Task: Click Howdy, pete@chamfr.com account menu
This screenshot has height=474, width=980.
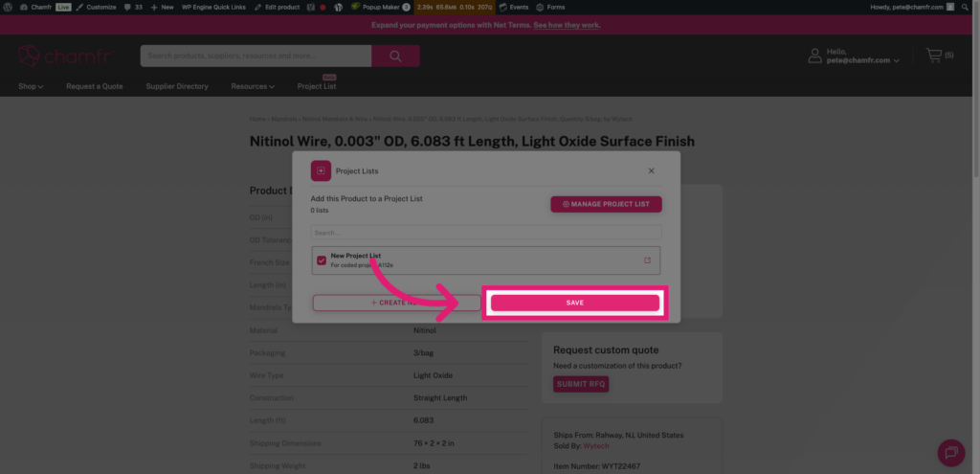Action: coord(912,7)
